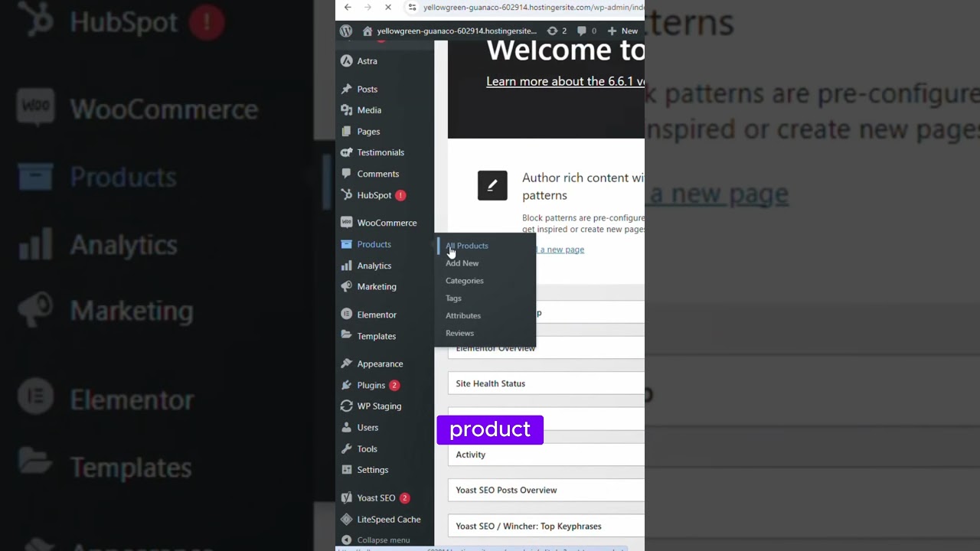The width and height of the screenshot is (980, 551).
Task: Open WP Staging menu label
Action: pos(379,406)
